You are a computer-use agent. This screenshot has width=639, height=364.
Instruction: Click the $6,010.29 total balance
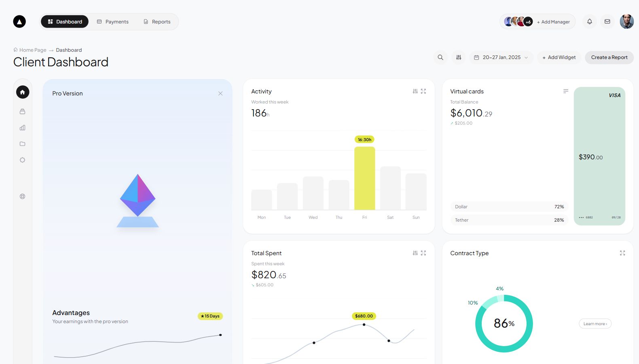pos(471,113)
